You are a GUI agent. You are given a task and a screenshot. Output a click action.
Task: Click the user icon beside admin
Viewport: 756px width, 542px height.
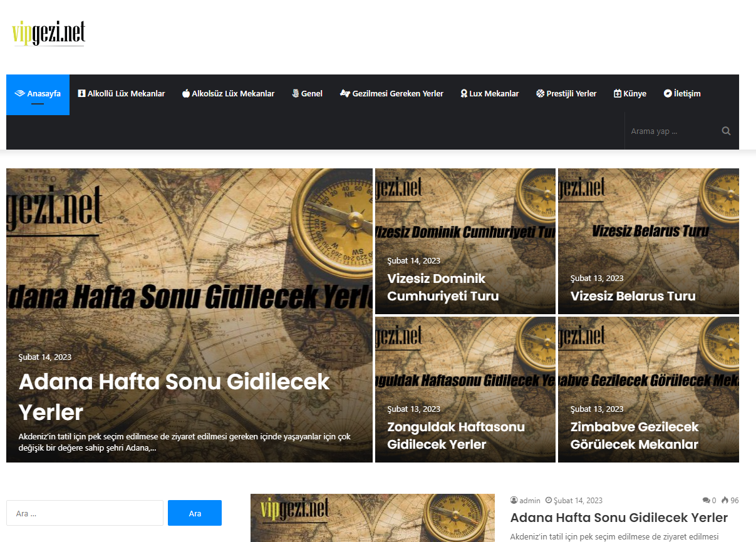(x=514, y=501)
